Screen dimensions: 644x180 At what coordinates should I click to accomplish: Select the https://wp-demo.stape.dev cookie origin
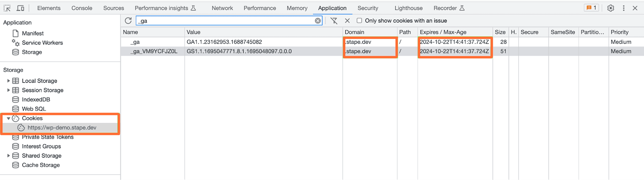(x=62, y=128)
